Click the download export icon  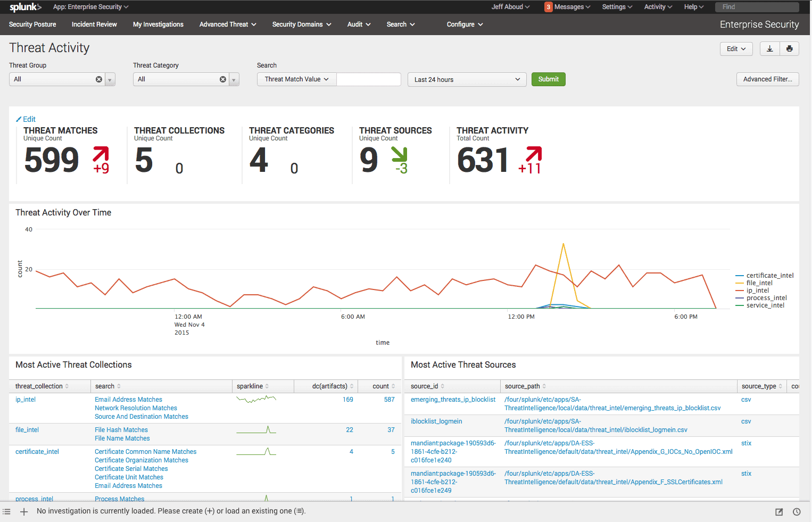pyautogui.click(x=769, y=49)
